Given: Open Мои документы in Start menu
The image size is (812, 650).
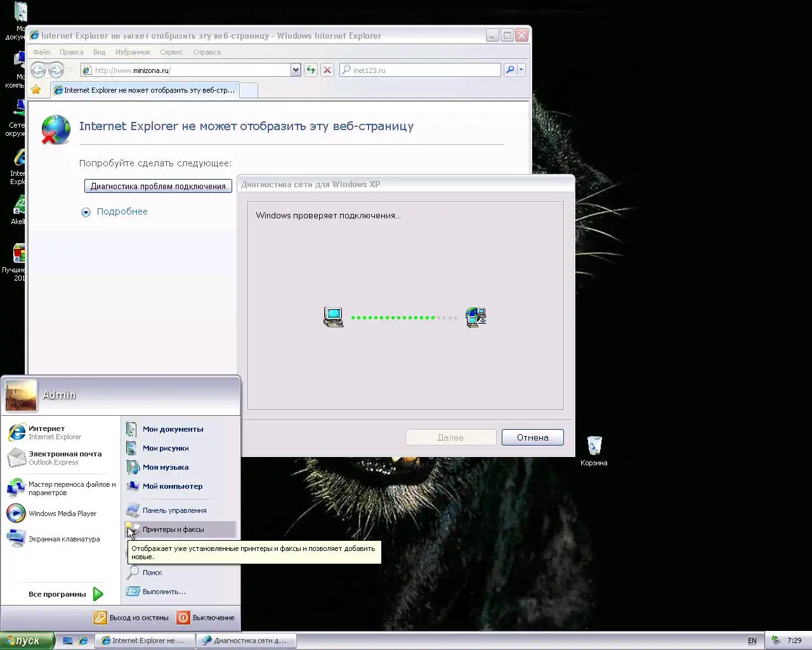Looking at the screenshot, I should 181,429.
